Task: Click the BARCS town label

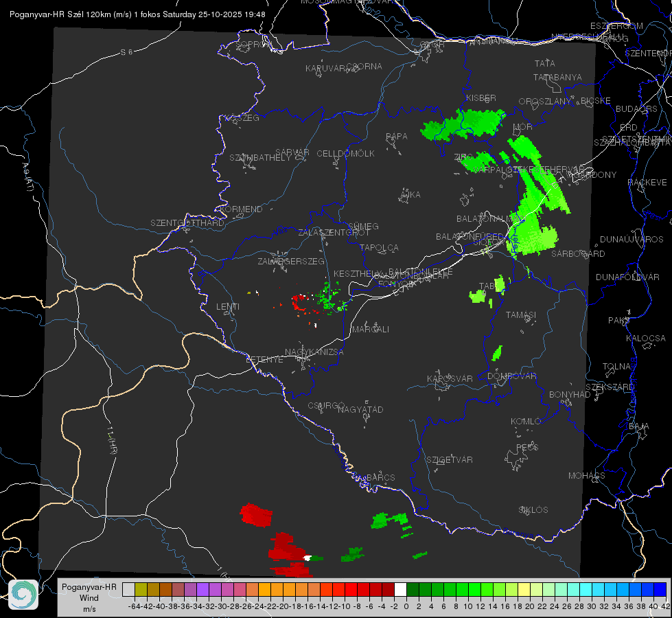Action: tap(381, 478)
